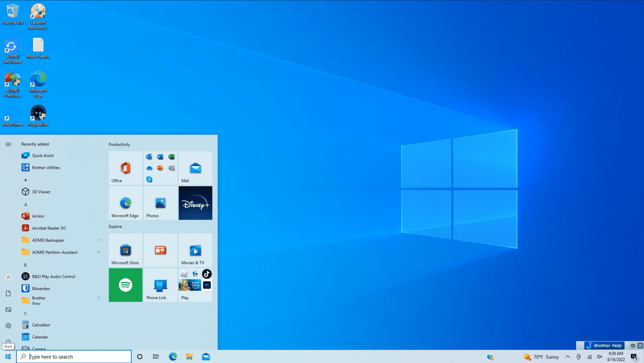Click the Productivity group title
644x363 pixels.
tap(119, 144)
